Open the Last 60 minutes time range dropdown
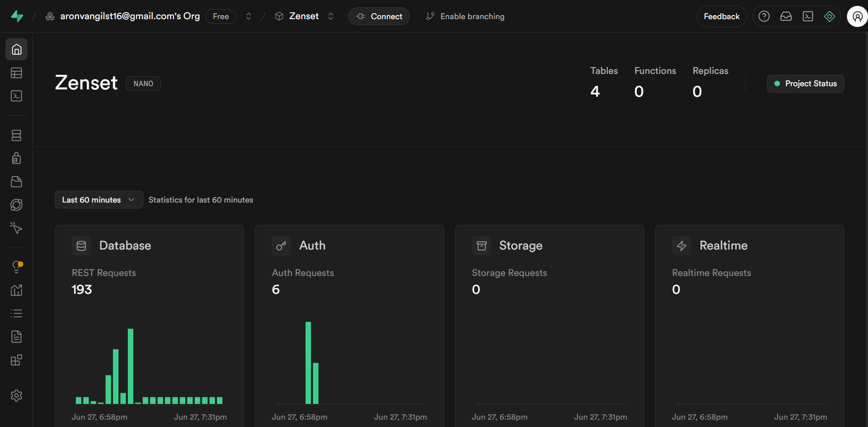 (99, 200)
